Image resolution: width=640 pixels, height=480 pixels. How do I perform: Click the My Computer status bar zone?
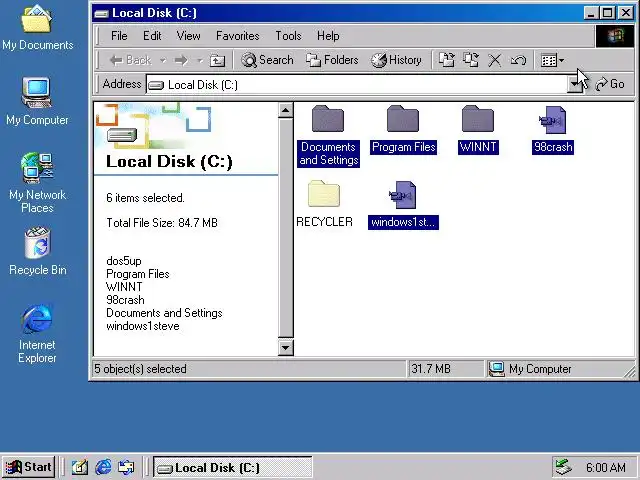[x=531, y=369]
